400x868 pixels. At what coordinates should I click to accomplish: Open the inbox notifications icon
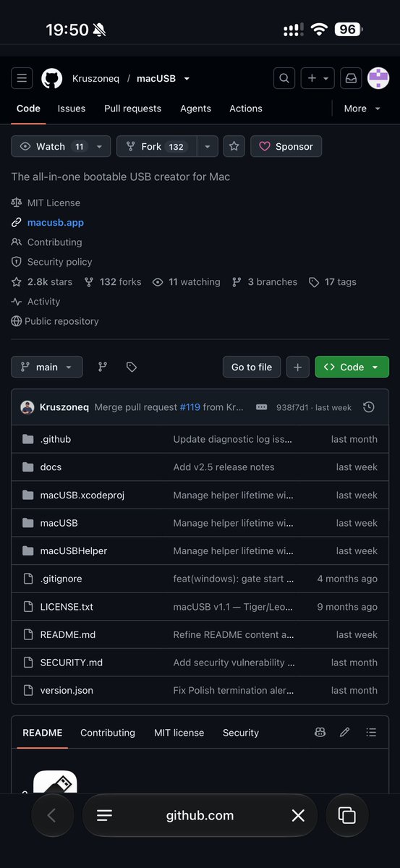click(x=351, y=78)
